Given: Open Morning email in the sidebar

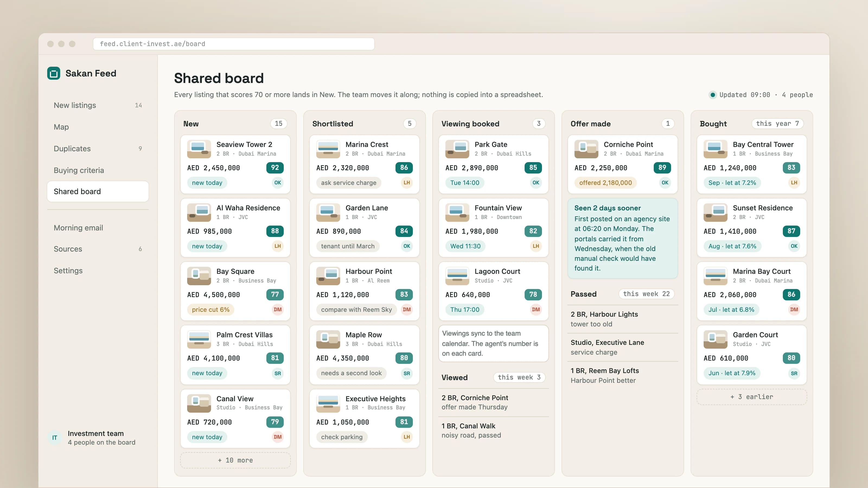Looking at the screenshot, I should (98, 228).
